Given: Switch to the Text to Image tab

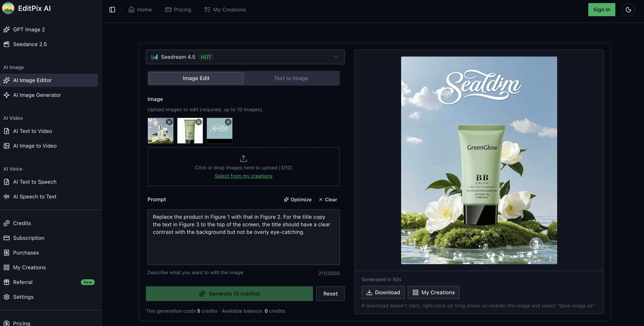Looking at the screenshot, I should [291, 78].
